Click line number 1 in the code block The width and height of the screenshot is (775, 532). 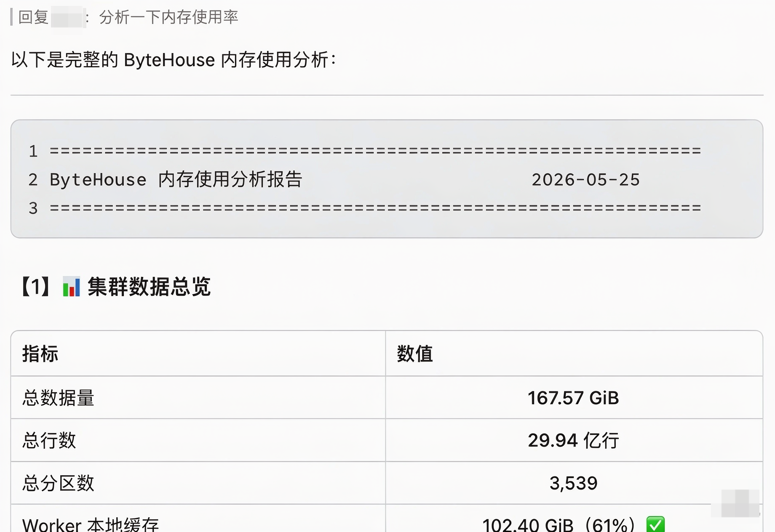click(33, 151)
